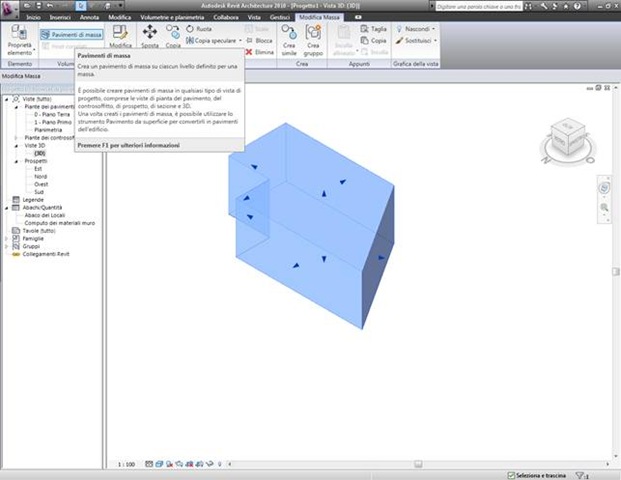Open the Sostituisci dropdown arrow
This screenshot has width=621, height=480.
coord(435,40)
